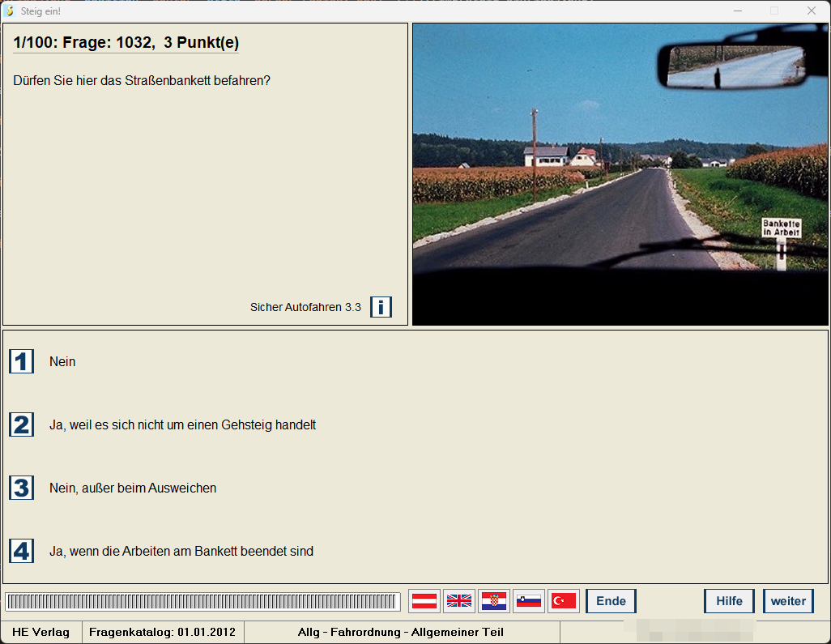
Task: Select answer number 1 box
Action: pyautogui.click(x=22, y=361)
